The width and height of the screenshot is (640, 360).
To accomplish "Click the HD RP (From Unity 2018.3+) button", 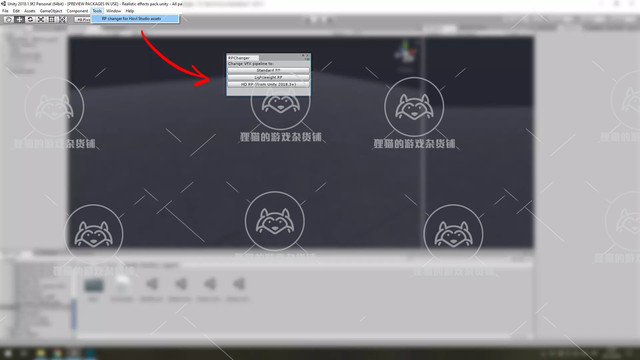I will (x=268, y=84).
